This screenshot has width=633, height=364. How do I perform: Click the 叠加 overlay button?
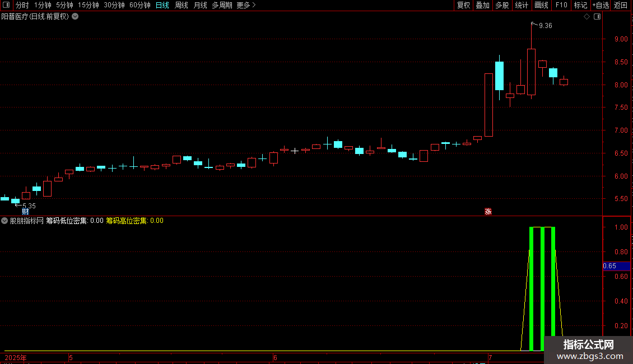tap(482, 5)
